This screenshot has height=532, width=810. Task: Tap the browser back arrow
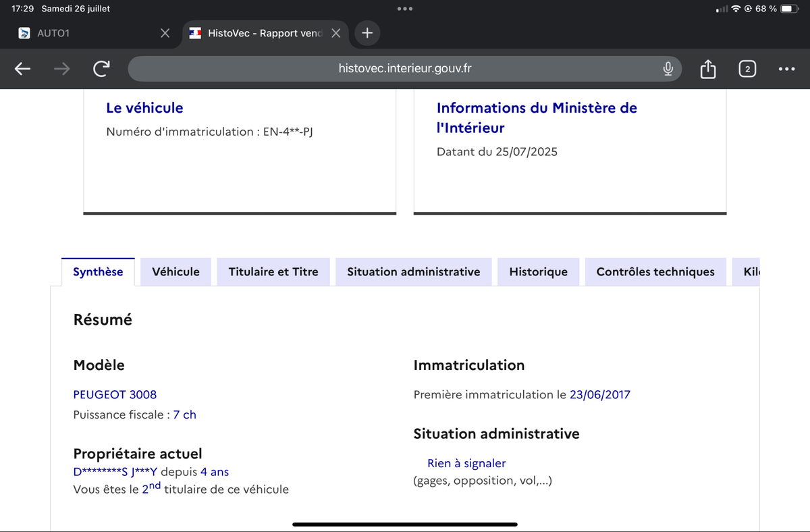click(x=22, y=69)
